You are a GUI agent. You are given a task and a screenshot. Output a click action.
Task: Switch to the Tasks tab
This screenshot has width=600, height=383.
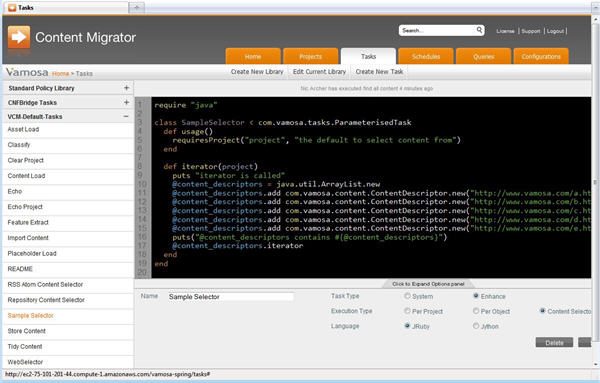pos(368,56)
